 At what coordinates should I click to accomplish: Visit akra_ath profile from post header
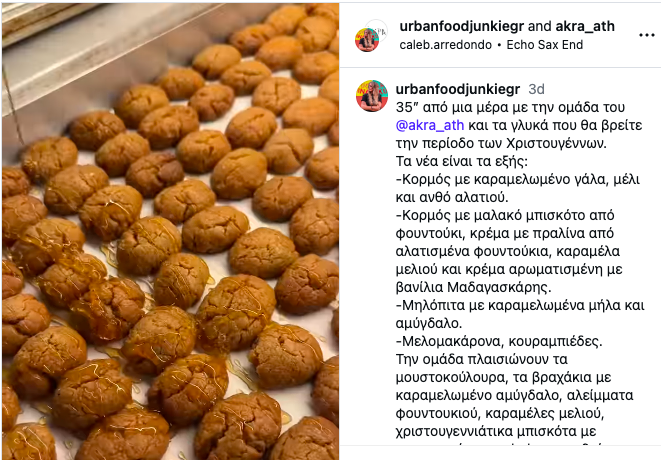tap(585, 26)
